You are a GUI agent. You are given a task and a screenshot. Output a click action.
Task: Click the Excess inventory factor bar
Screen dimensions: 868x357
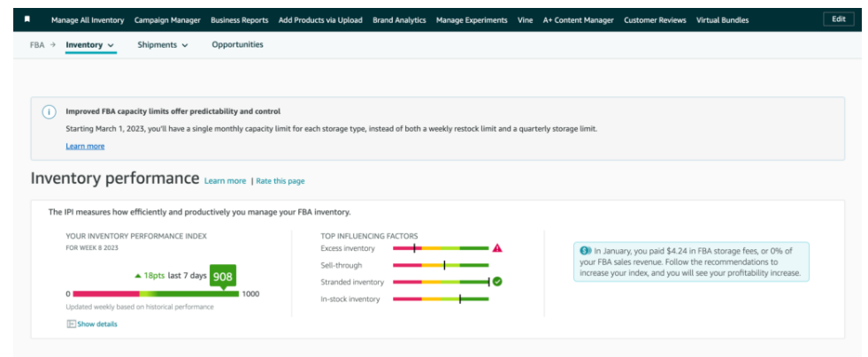441,248
